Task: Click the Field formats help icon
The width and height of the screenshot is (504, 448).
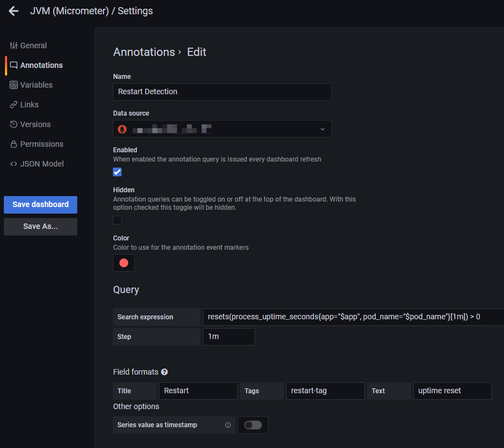Action: [164, 372]
